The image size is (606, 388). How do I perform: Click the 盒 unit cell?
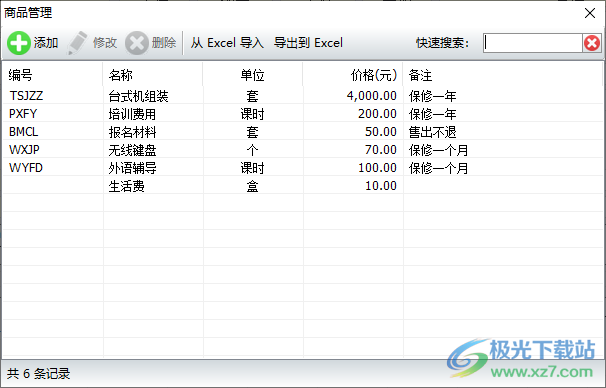252,186
